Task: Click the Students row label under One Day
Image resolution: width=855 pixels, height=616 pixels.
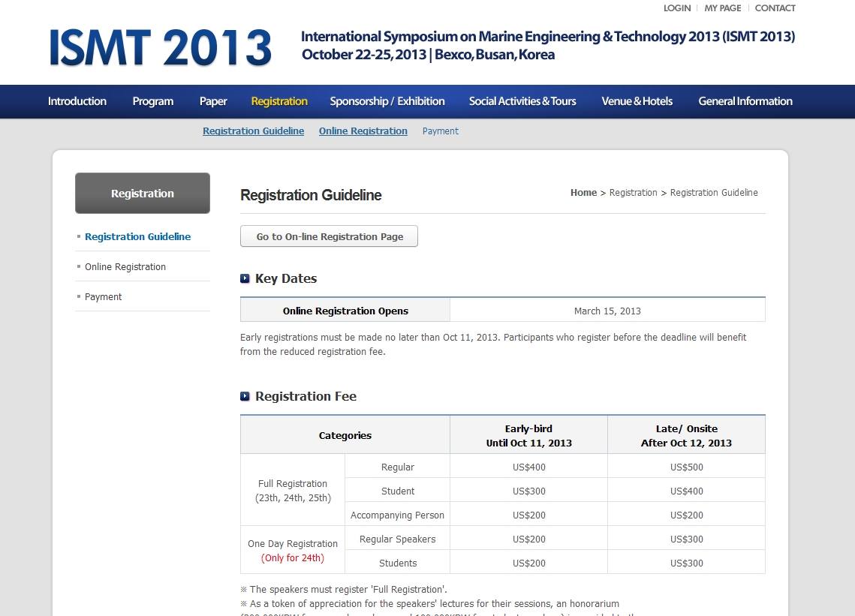Action: pos(398,563)
